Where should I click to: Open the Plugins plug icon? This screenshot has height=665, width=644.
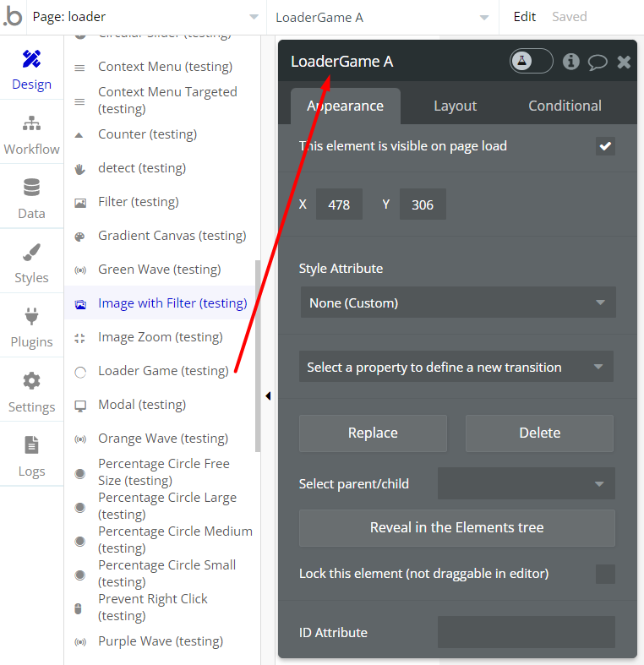coord(31,316)
